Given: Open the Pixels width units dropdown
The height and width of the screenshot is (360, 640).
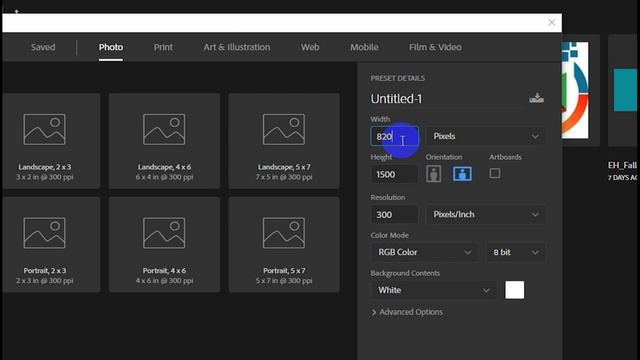Looking at the screenshot, I should 486,136.
